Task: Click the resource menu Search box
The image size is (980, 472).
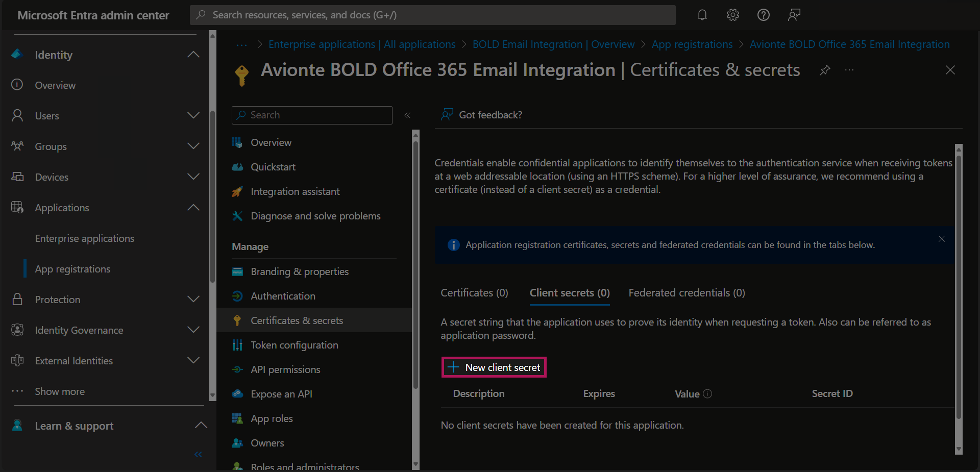Action: (x=312, y=115)
